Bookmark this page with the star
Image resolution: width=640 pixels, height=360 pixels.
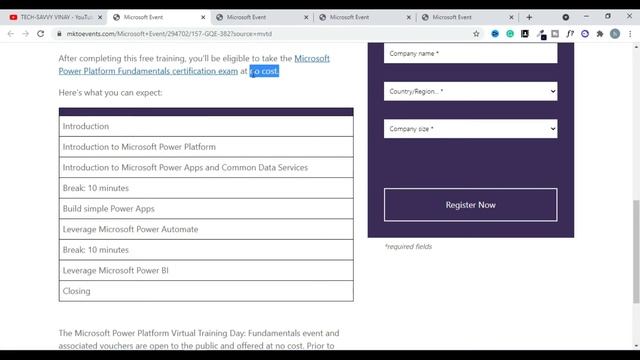tap(476, 34)
